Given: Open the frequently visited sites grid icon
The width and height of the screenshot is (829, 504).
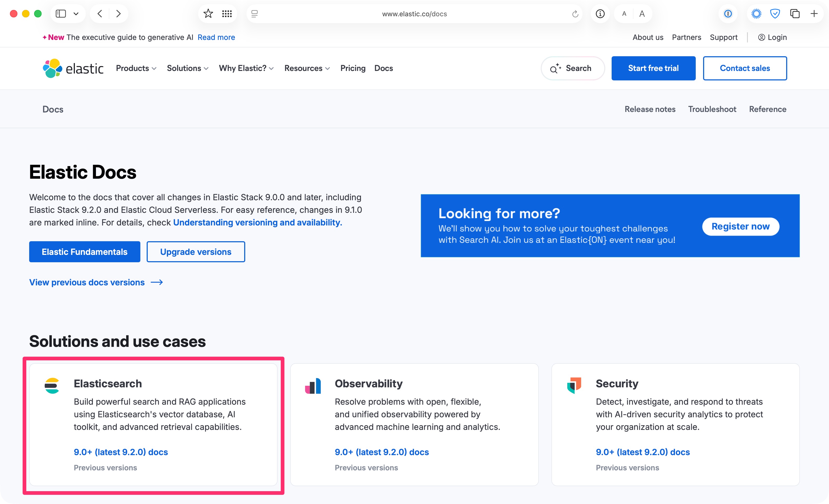Looking at the screenshot, I should click(x=227, y=14).
